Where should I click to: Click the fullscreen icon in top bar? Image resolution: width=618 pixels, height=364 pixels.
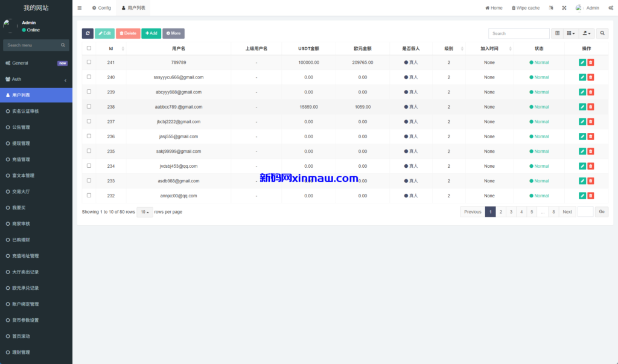click(x=564, y=8)
